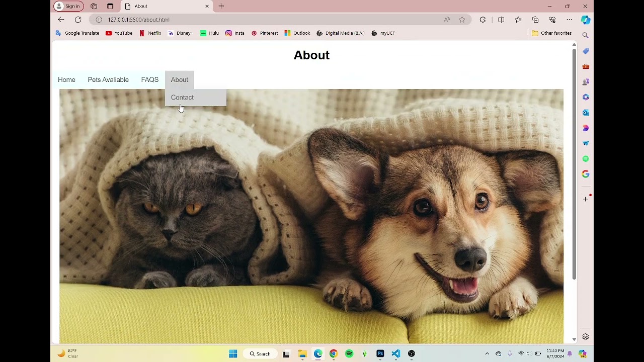
Task: Open the Extensions puzzle icon
Action: (x=483, y=20)
